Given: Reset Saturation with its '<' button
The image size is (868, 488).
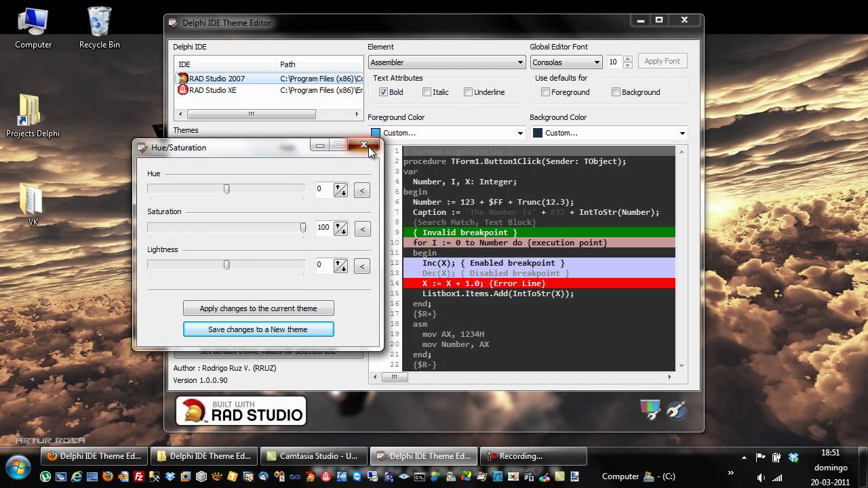Looking at the screenshot, I should tap(362, 228).
